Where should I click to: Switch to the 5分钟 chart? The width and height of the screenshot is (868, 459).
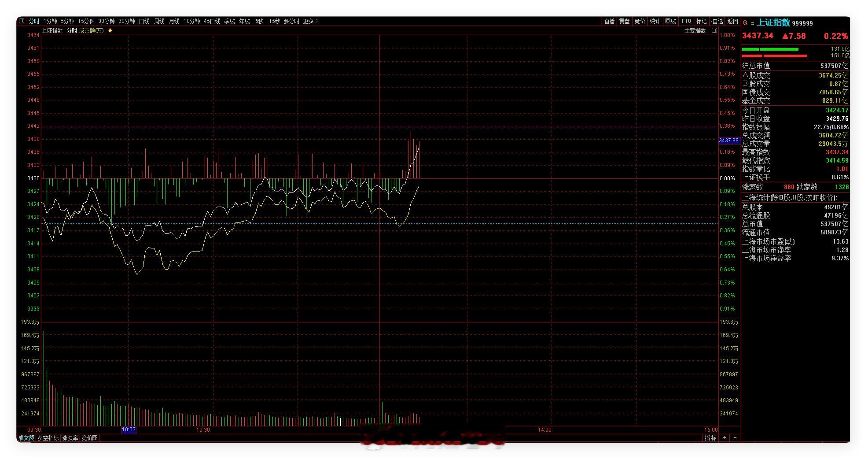tap(67, 21)
